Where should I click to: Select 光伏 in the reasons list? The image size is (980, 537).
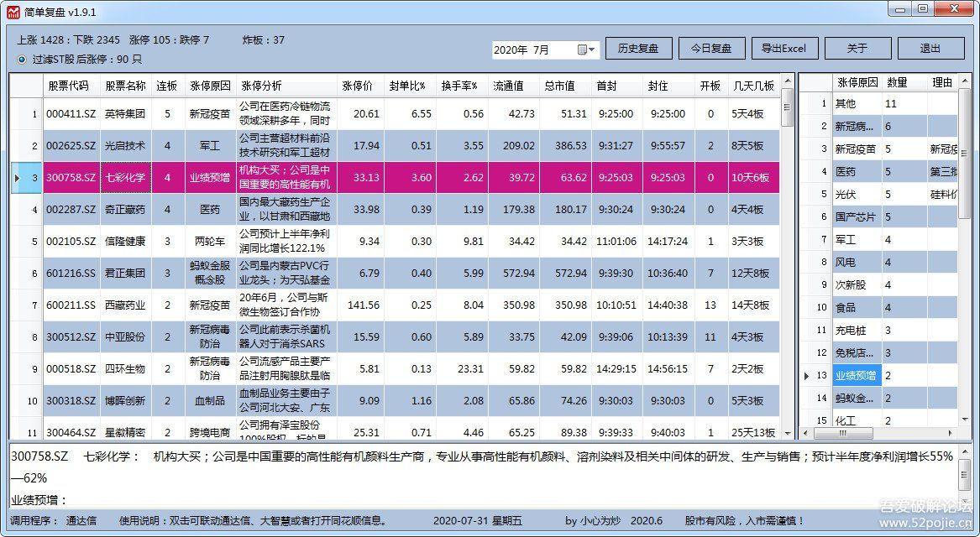pos(857,194)
